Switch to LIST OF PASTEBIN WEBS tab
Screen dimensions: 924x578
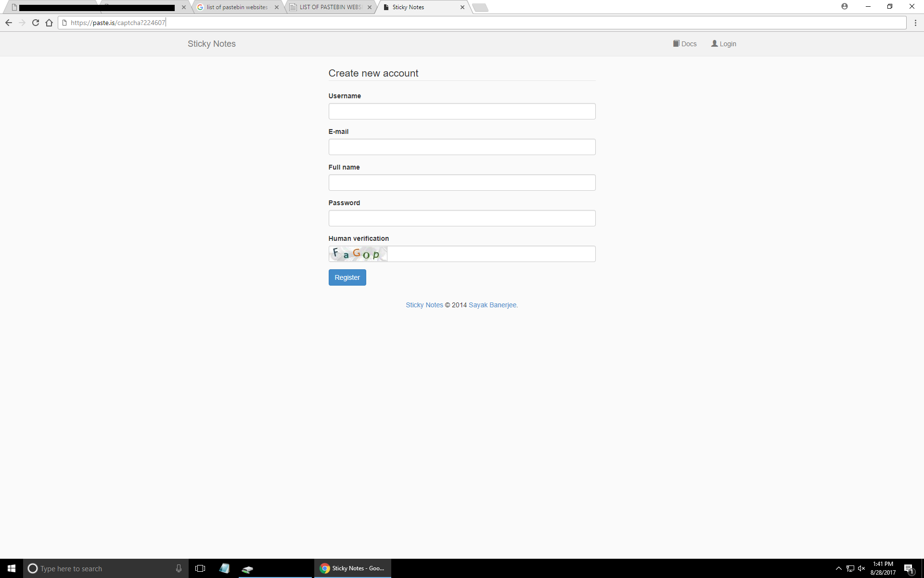click(330, 7)
